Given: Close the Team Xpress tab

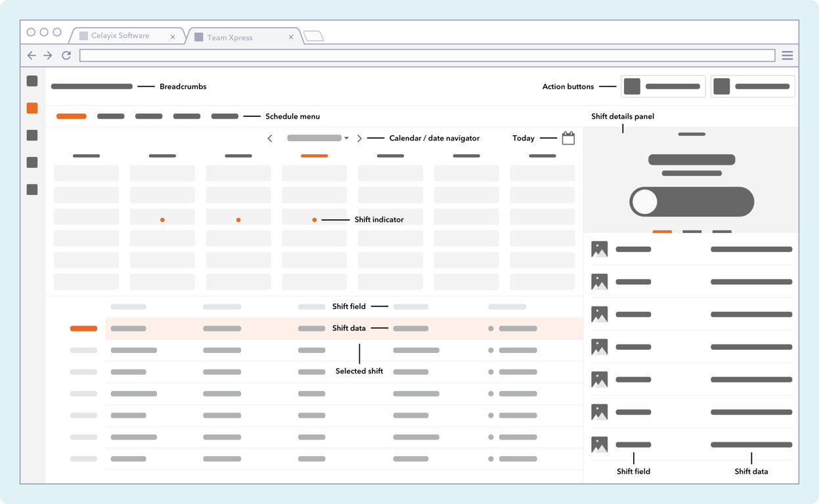Looking at the screenshot, I should coord(291,37).
